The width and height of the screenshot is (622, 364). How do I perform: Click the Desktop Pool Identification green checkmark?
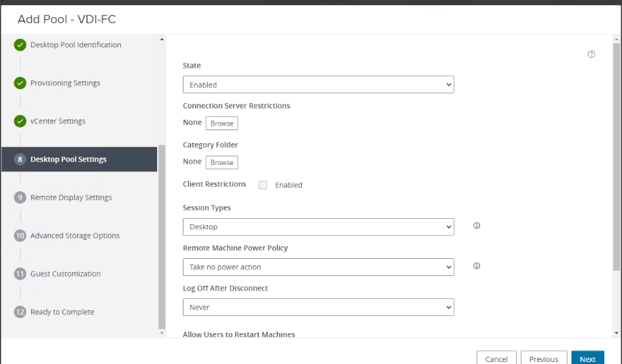[x=20, y=45]
